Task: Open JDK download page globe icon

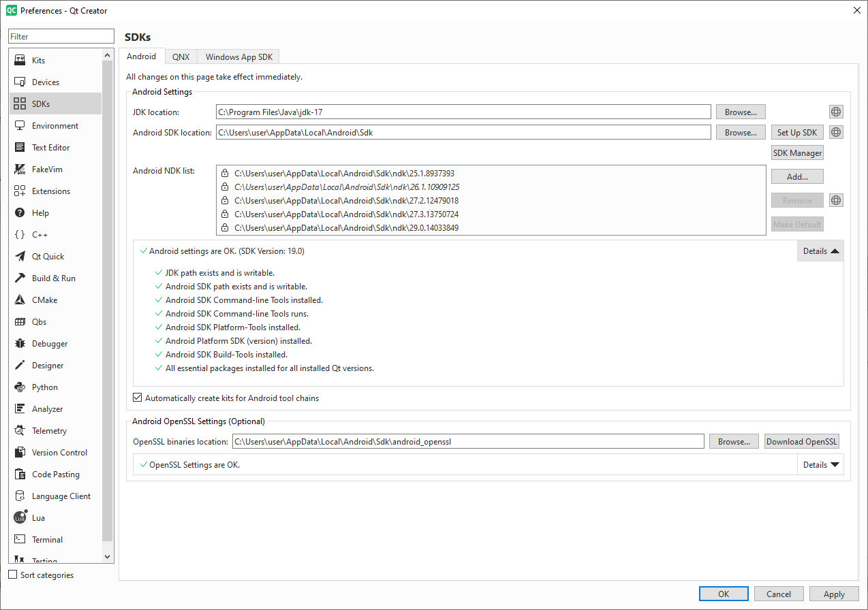Action: (836, 112)
